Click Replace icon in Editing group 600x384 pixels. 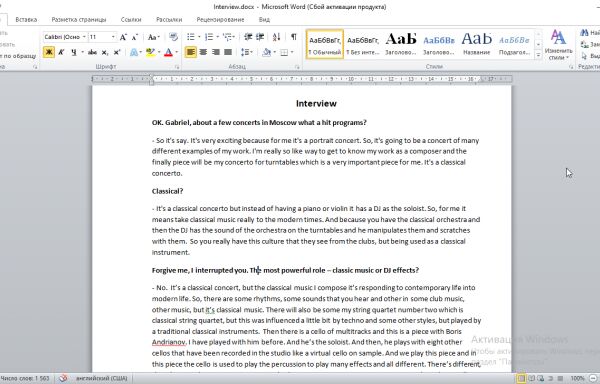585,44
